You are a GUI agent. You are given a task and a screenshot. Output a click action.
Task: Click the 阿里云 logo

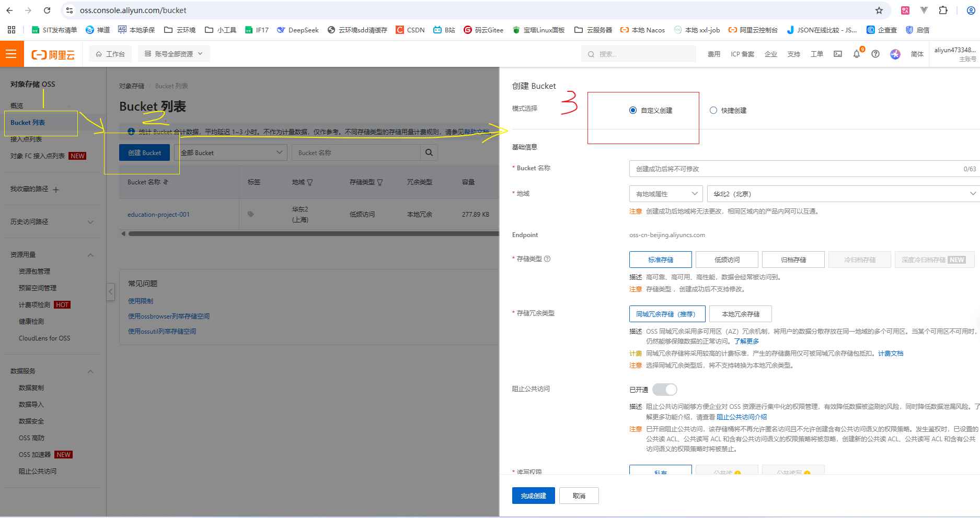(x=53, y=54)
